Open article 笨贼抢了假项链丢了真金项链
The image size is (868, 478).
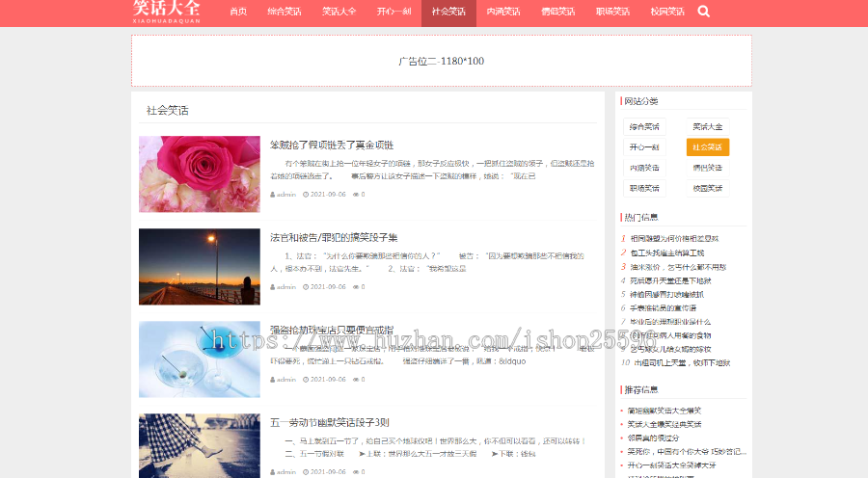(x=332, y=145)
